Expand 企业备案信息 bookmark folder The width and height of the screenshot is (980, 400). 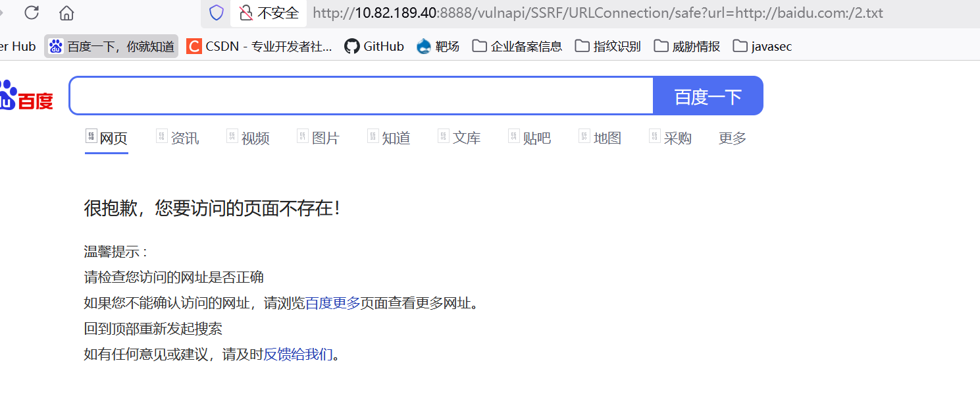[x=517, y=46]
